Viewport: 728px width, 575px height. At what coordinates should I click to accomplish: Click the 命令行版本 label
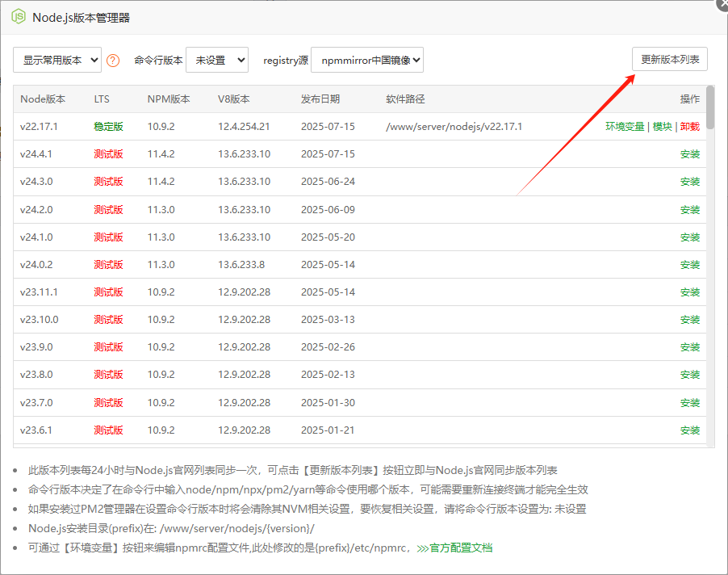pos(158,61)
